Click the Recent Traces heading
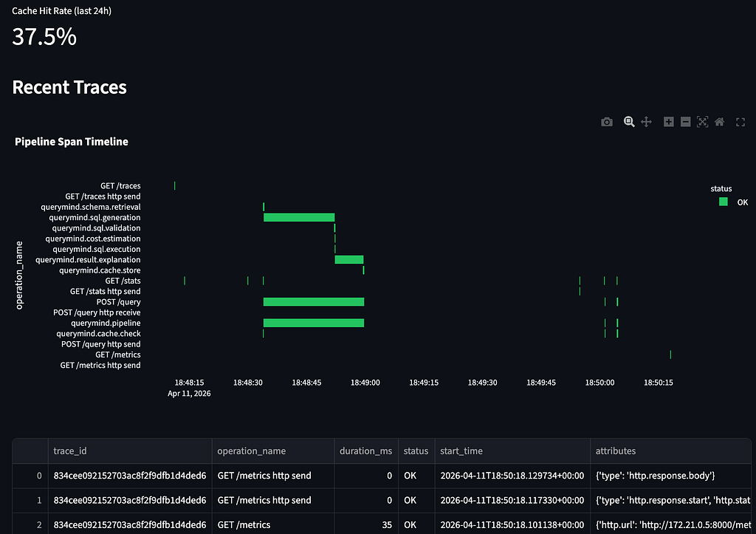 point(69,87)
